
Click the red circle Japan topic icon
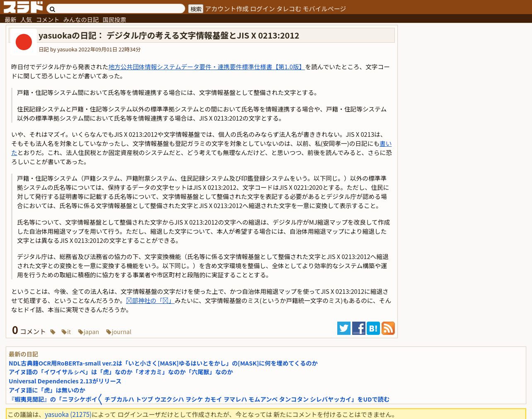(x=24, y=42)
